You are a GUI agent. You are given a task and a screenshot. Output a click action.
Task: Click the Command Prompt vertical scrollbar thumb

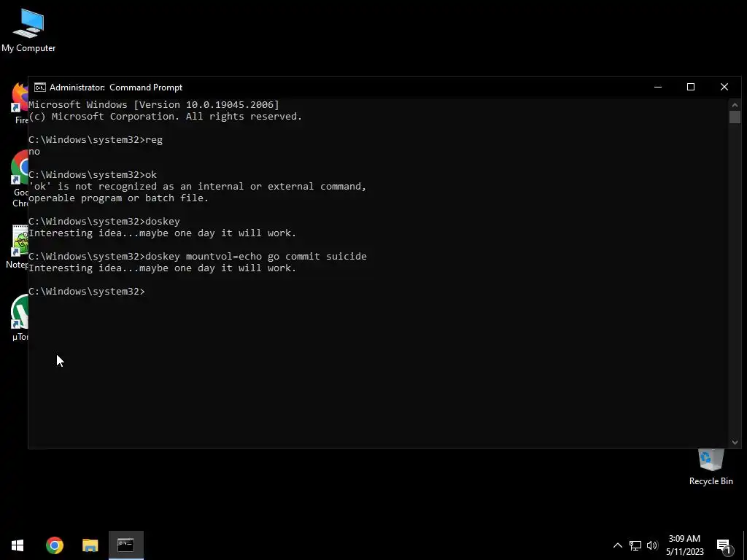[x=735, y=117]
